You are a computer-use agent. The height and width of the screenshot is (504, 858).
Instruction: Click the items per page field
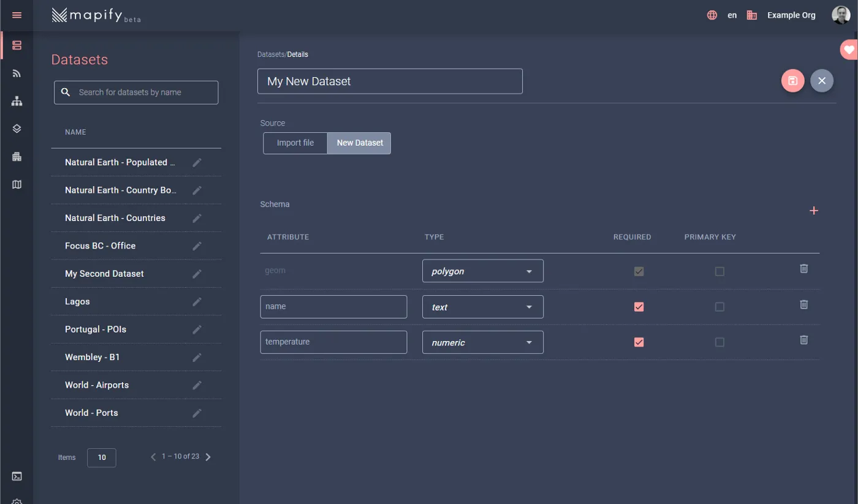pyautogui.click(x=102, y=457)
